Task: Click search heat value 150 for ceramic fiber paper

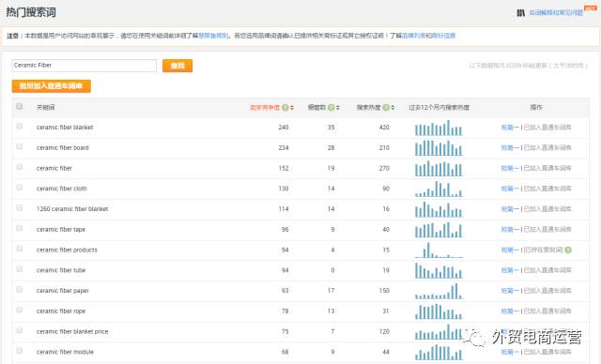Action: (384, 291)
